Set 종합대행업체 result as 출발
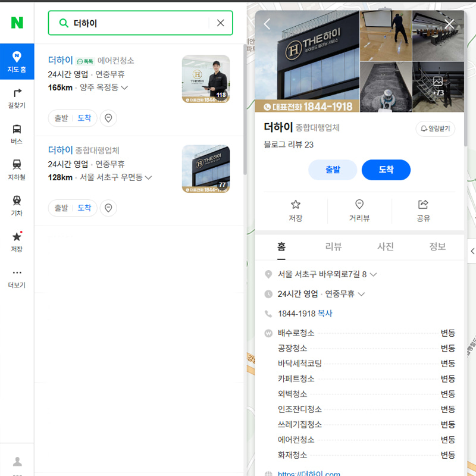The width and height of the screenshot is (476, 476). (x=61, y=208)
